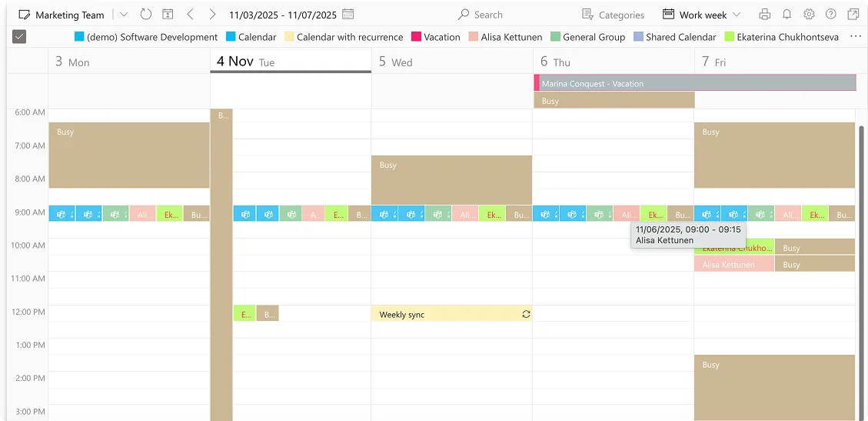Screen dimensions: 868x421
Task: Select the 5 Wed day header
Action: pyautogui.click(x=452, y=62)
